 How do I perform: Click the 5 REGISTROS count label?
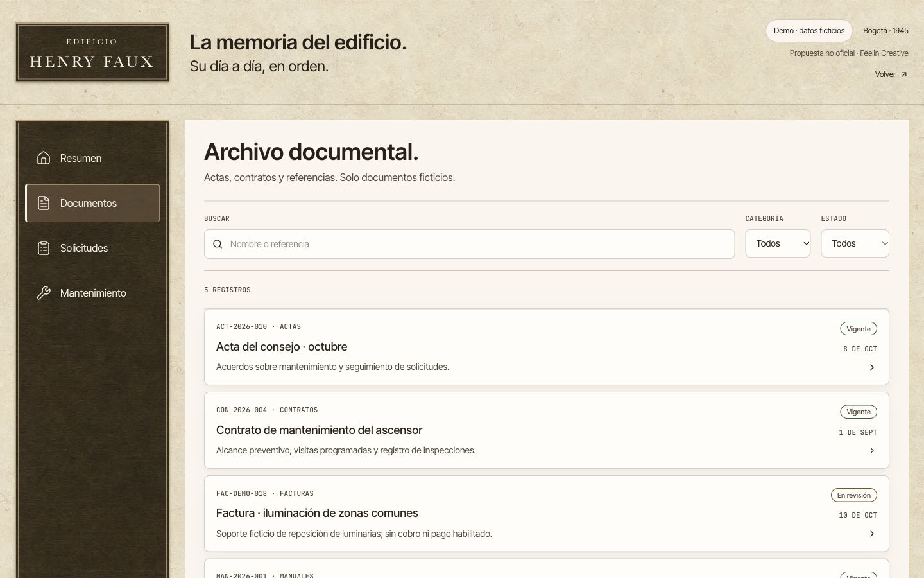pyautogui.click(x=227, y=290)
